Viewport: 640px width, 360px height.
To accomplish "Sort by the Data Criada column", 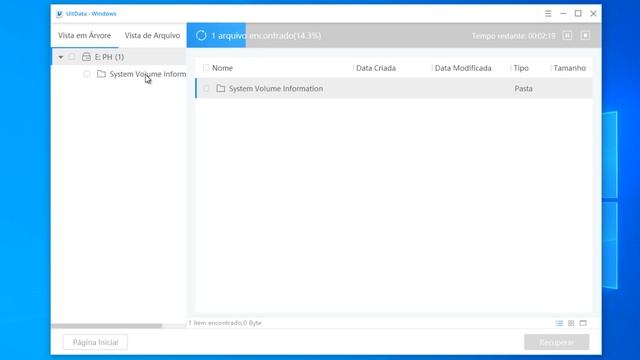I will [376, 68].
